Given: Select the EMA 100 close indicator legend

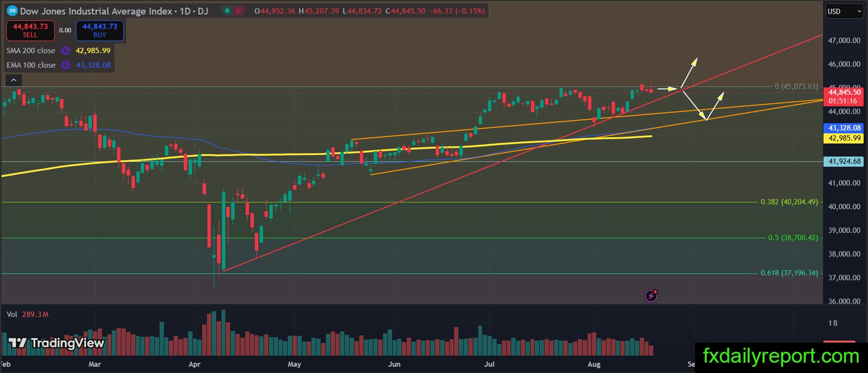Looking at the screenshot, I should [31, 65].
